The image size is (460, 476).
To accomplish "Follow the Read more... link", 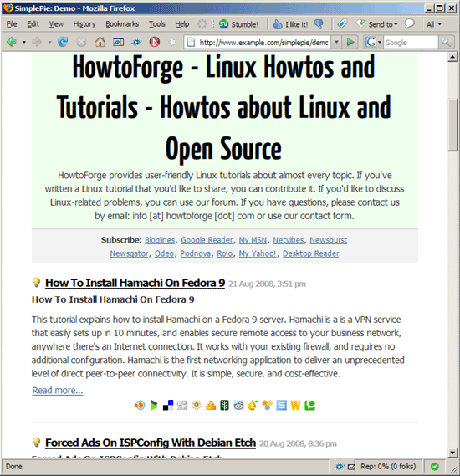I will tap(58, 391).
